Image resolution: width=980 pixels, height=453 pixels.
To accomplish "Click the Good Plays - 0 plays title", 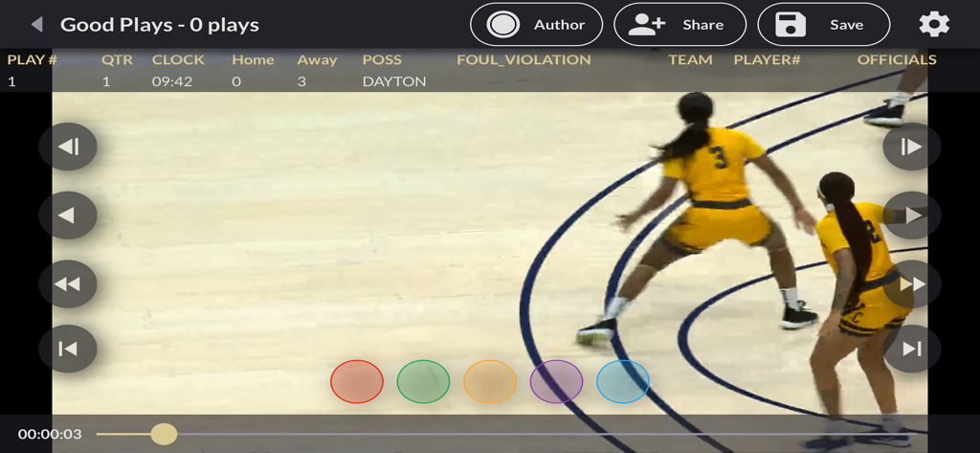I will pyautogui.click(x=160, y=25).
